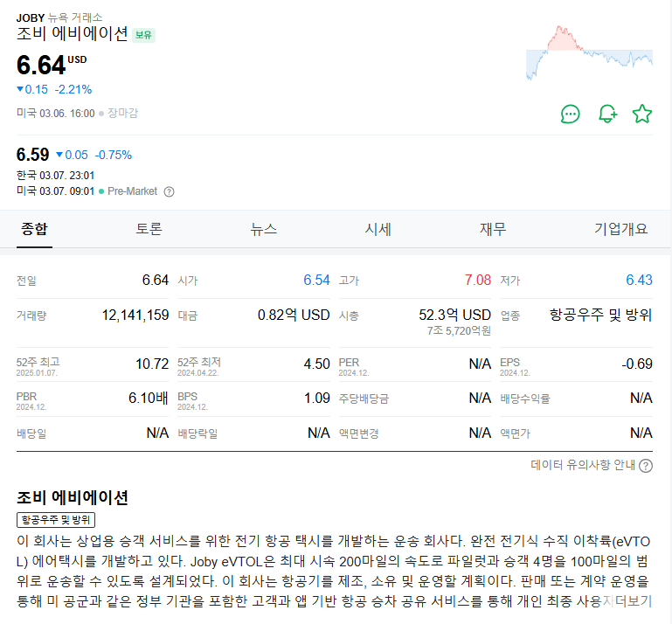This screenshot has width=672, height=624.
Task: Go to the 시세 tab
Action: [x=378, y=229]
